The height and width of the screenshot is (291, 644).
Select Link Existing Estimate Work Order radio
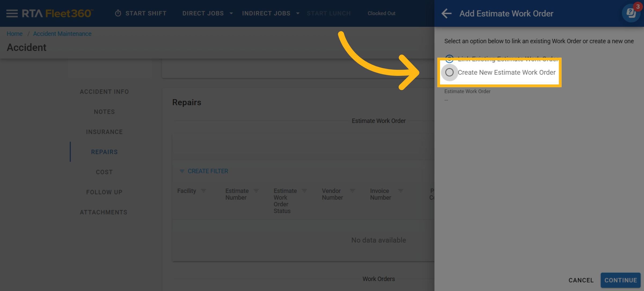(x=449, y=57)
